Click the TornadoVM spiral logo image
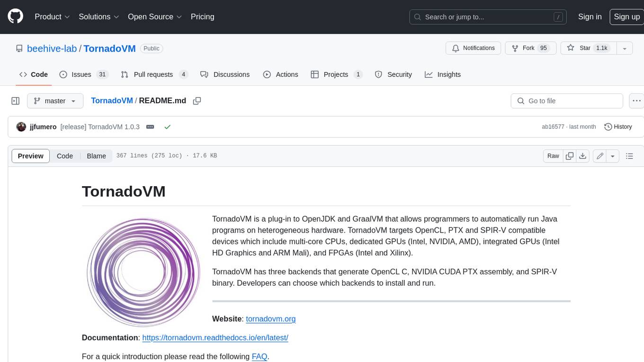Image resolution: width=644 pixels, height=362 pixels. 143,272
